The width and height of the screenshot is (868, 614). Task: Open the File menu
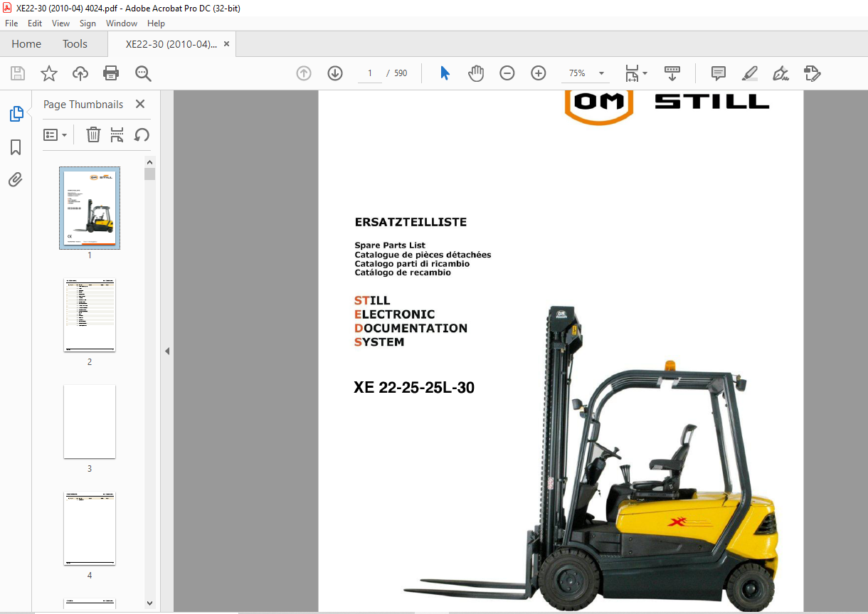coord(11,23)
